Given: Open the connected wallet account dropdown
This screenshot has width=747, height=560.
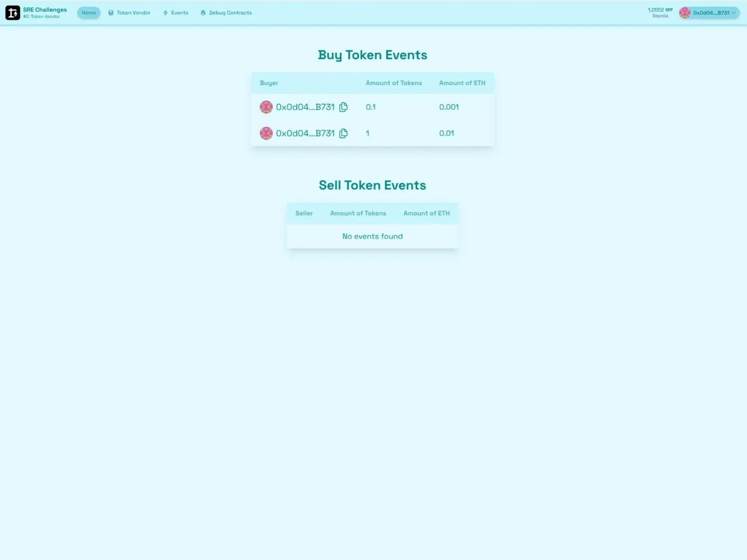Looking at the screenshot, I should tap(709, 13).
